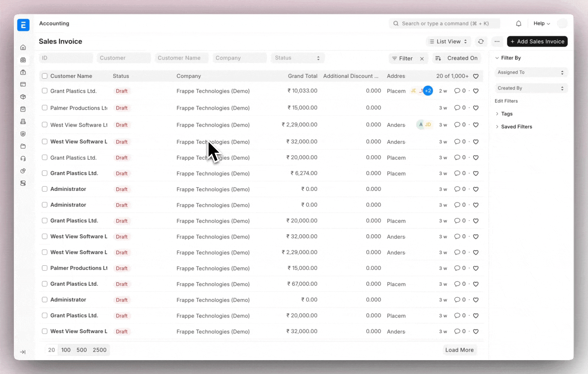This screenshot has width=588, height=374.
Task: Open the Help menu
Action: [541, 24]
